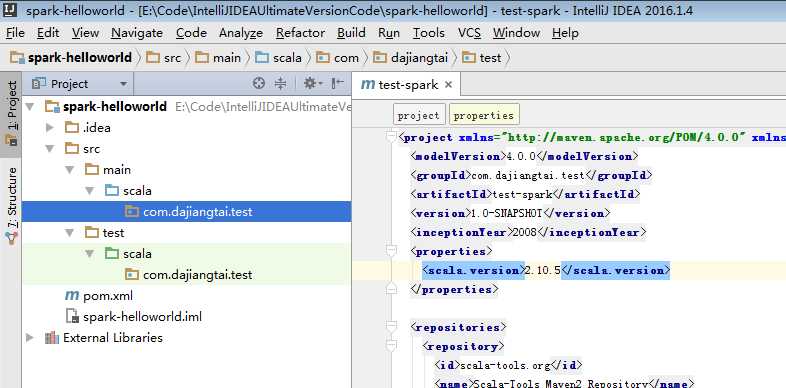The image size is (786, 388).
Task: Close the test-spark editor tab
Action: click(x=449, y=85)
